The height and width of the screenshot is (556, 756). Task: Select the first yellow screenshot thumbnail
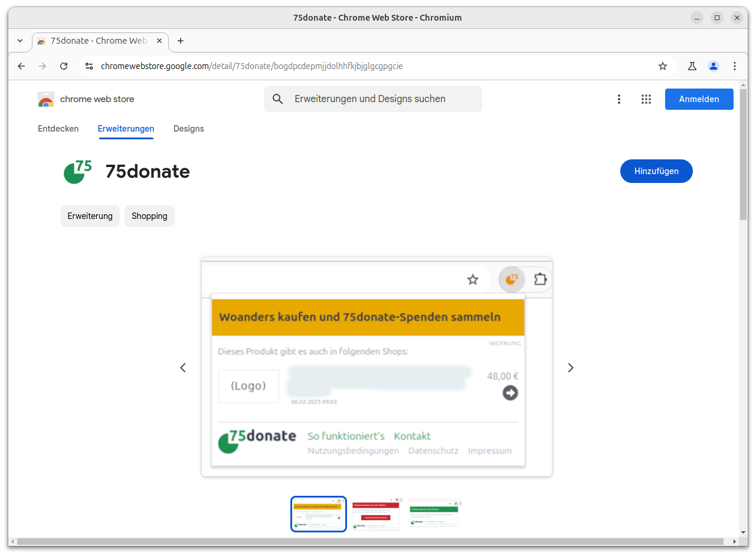[x=319, y=514]
